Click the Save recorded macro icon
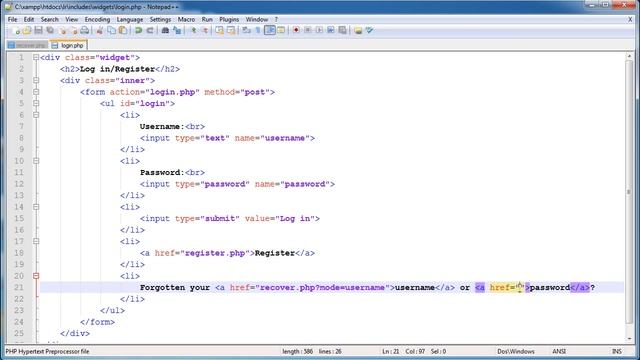The height and width of the screenshot is (360, 640). 342,31
